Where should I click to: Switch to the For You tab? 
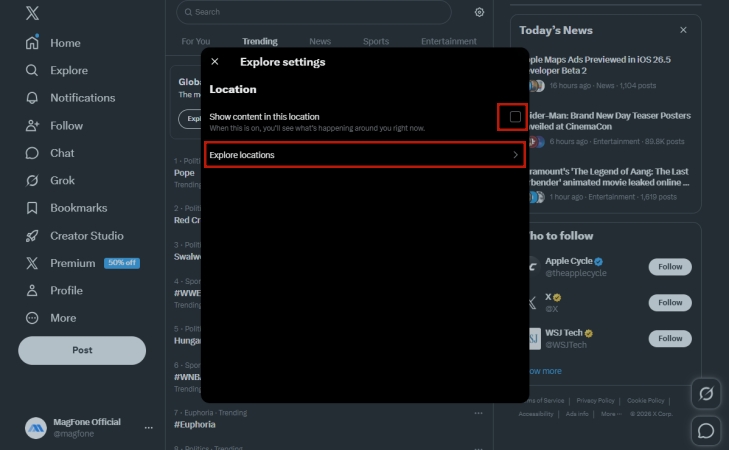click(196, 41)
